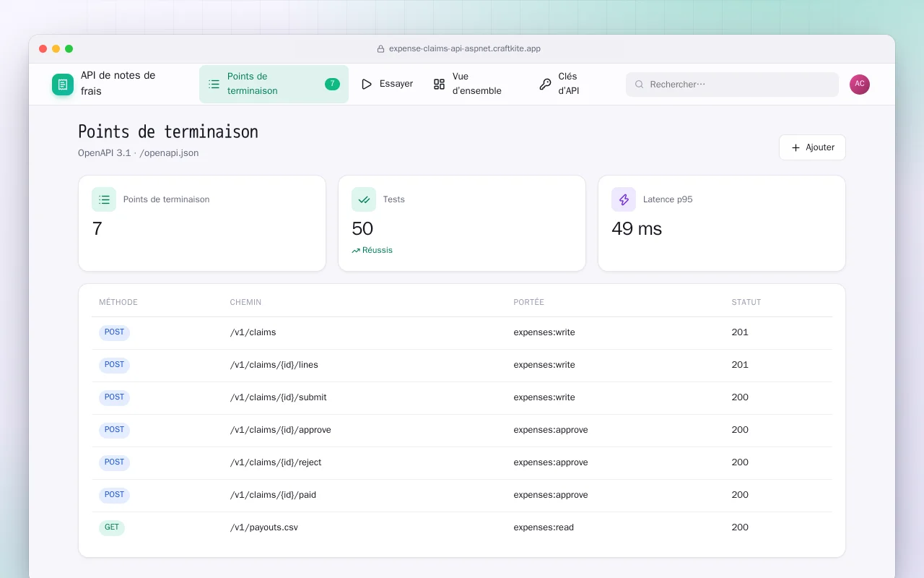Click the play icon next to Essayer
The image size is (924, 578).
tap(367, 85)
